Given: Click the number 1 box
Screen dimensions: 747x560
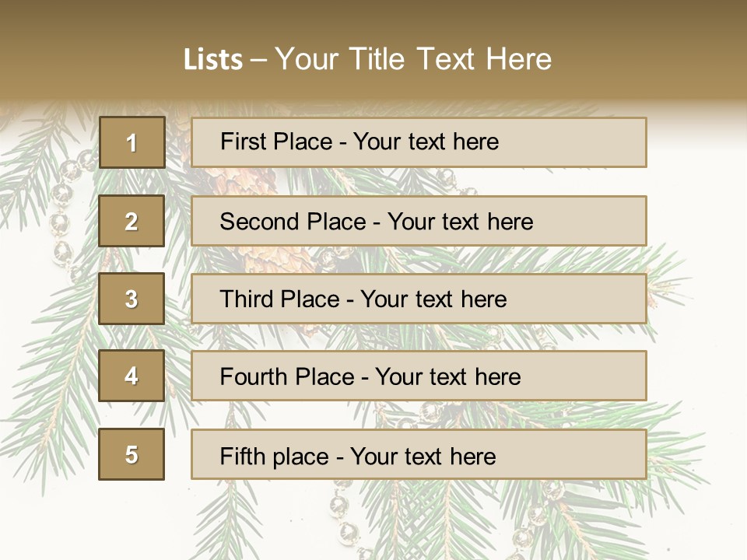Looking at the screenshot, I should [132, 142].
